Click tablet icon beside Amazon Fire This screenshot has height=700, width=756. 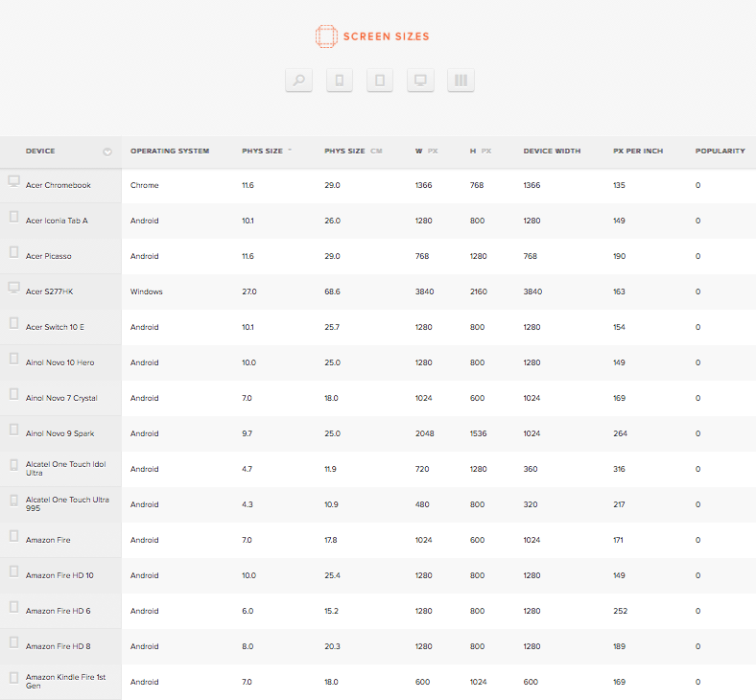coord(14,536)
